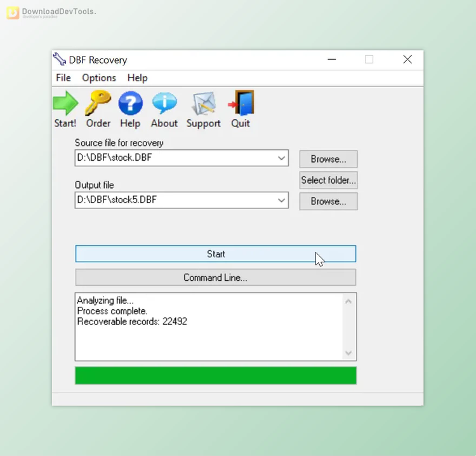Expand the output file dropdown arrow
The image size is (476, 456).
click(x=281, y=200)
